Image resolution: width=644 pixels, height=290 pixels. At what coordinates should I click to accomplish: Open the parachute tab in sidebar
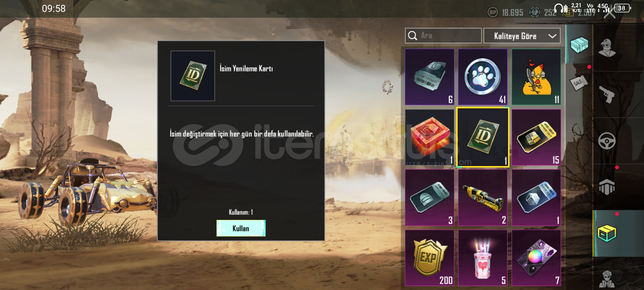(x=607, y=187)
